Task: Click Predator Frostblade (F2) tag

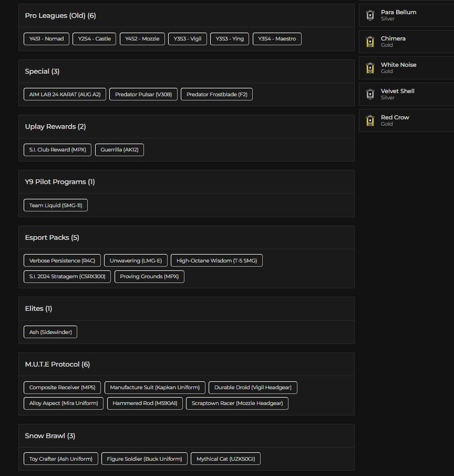Action: point(217,94)
